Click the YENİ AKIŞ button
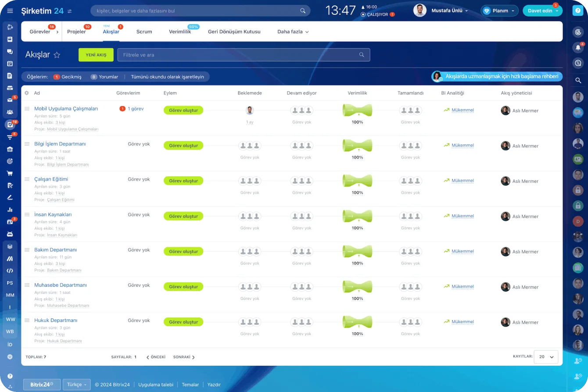Screen dimensions: 588x392 pos(96,55)
